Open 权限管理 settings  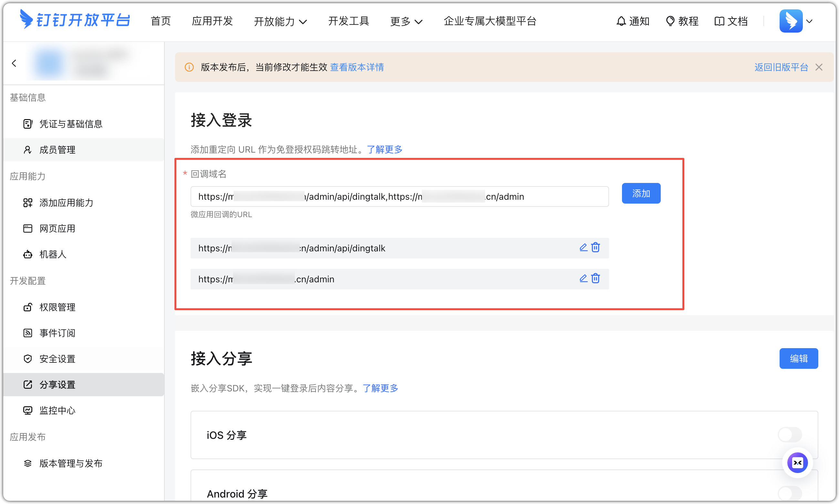click(x=57, y=307)
